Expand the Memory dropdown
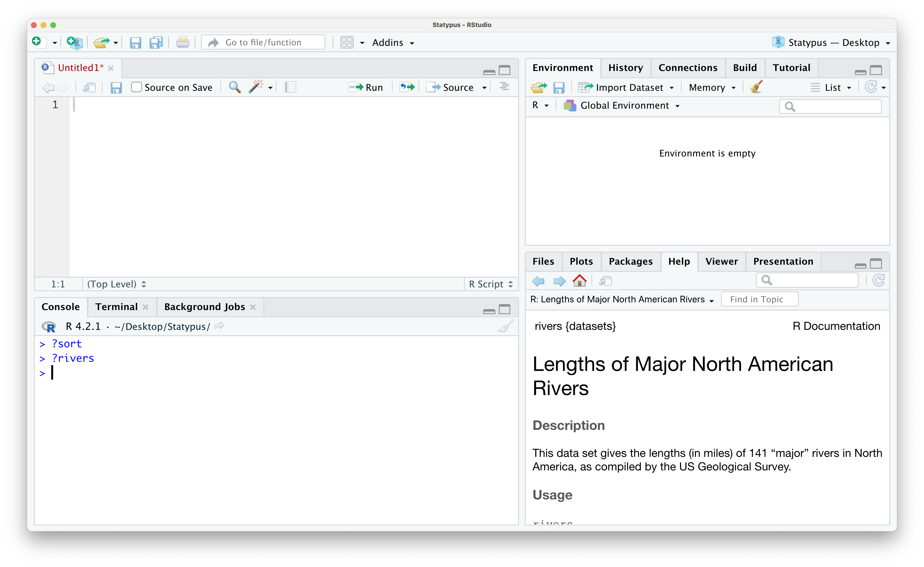This screenshot has width=924, height=567. coord(711,87)
